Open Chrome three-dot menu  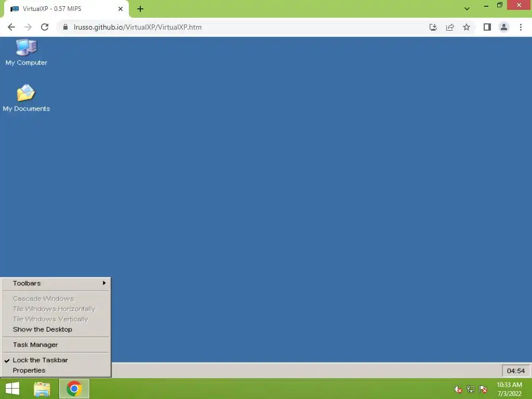521,27
